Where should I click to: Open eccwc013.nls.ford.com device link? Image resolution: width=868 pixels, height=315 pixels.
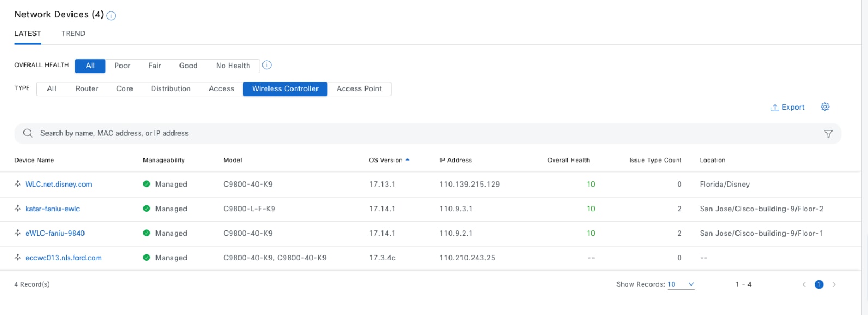click(x=63, y=258)
